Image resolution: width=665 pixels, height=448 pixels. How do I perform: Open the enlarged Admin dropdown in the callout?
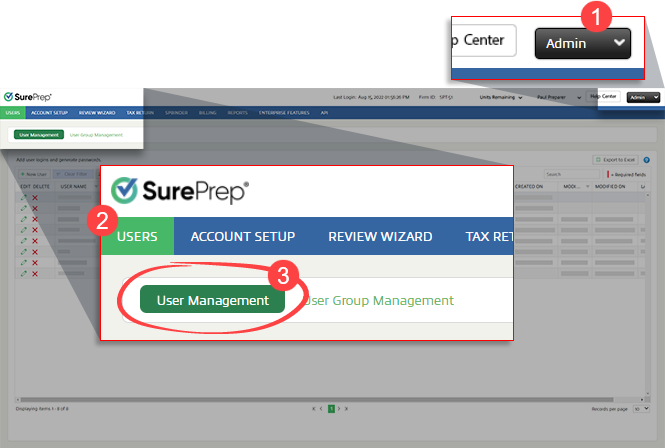pos(583,43)
